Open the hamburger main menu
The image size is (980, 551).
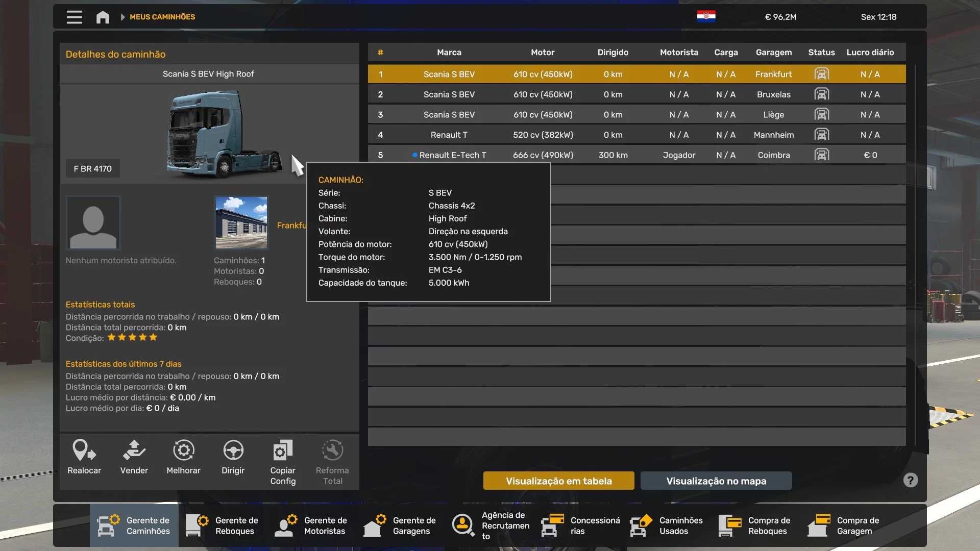pyautogui.click(x=74, y=17)
